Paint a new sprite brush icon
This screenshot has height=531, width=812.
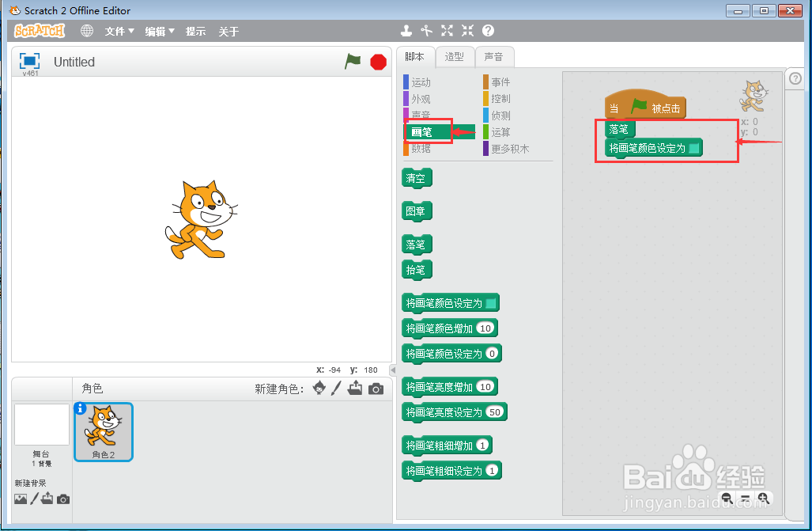point(336,388)
